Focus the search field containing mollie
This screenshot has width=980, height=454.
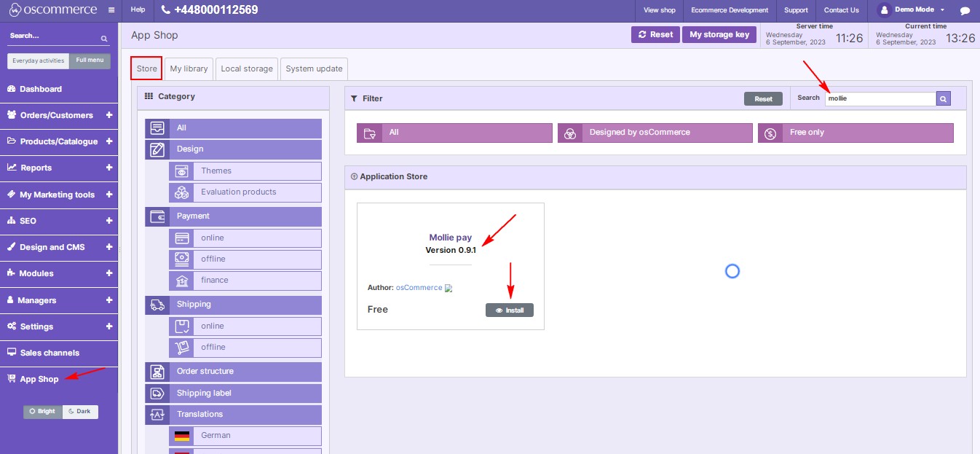click(x=880, y=98)
